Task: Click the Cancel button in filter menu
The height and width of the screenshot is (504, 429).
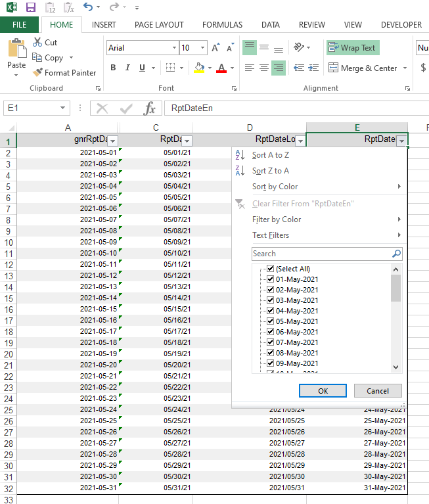Action: (x=377, y=390)
